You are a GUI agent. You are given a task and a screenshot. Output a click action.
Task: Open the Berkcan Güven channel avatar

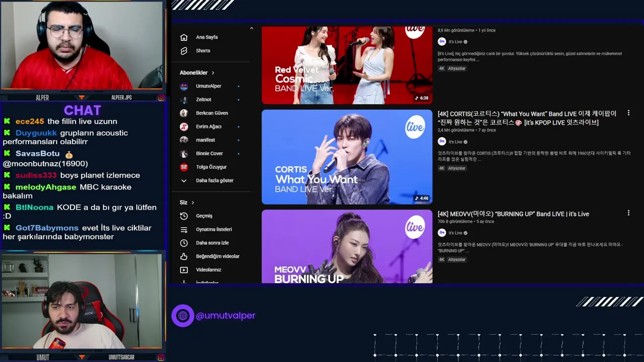point(184,113)
